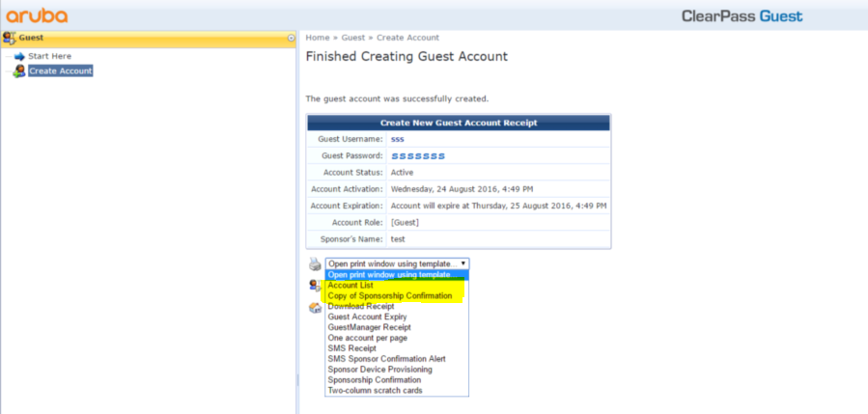Screen dimensions: 868x414
Task: Go to Home breadcrumb
Action: coord(318,38)
